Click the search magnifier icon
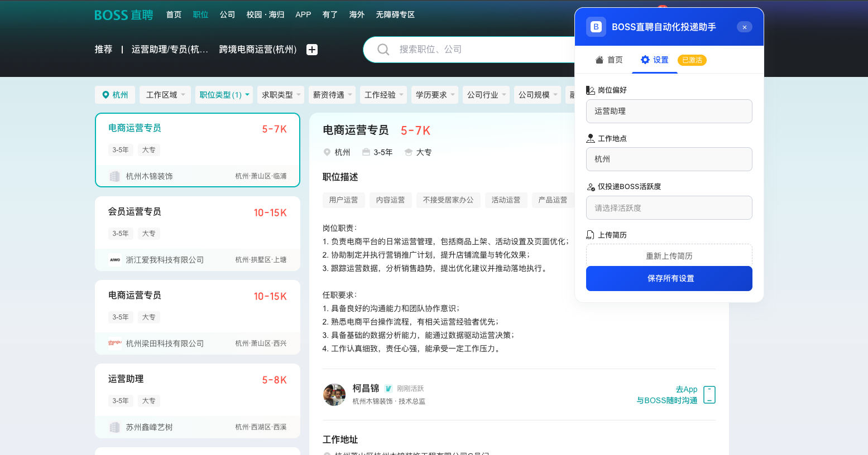This screenshot has width=868, height=455. (383, 49)
